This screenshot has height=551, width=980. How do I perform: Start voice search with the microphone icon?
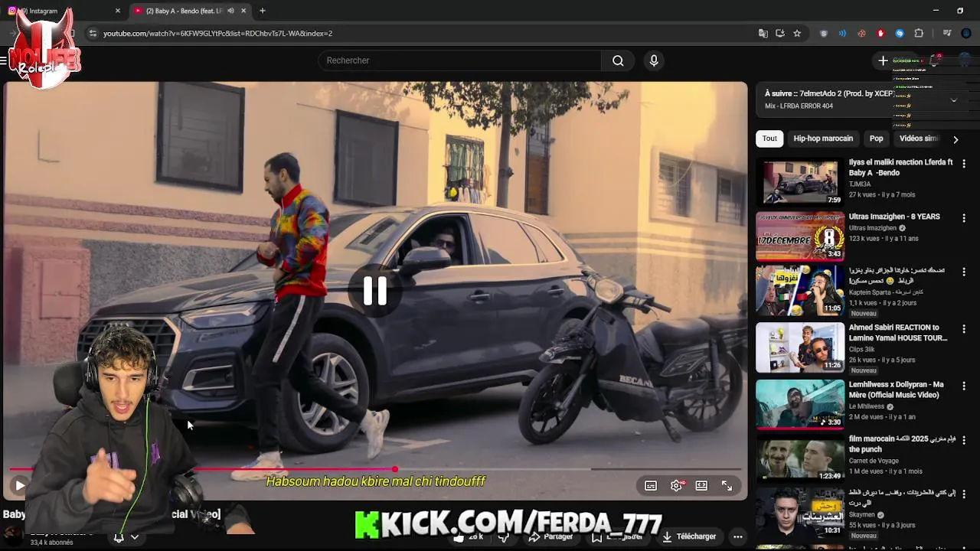653,60
